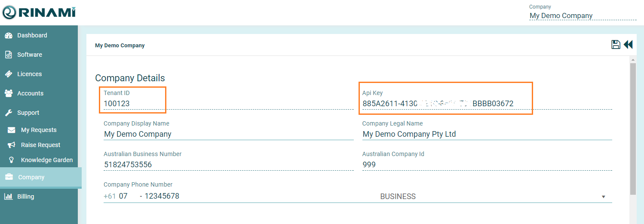Click the Dashboard gauge icon

click(9, 35)
